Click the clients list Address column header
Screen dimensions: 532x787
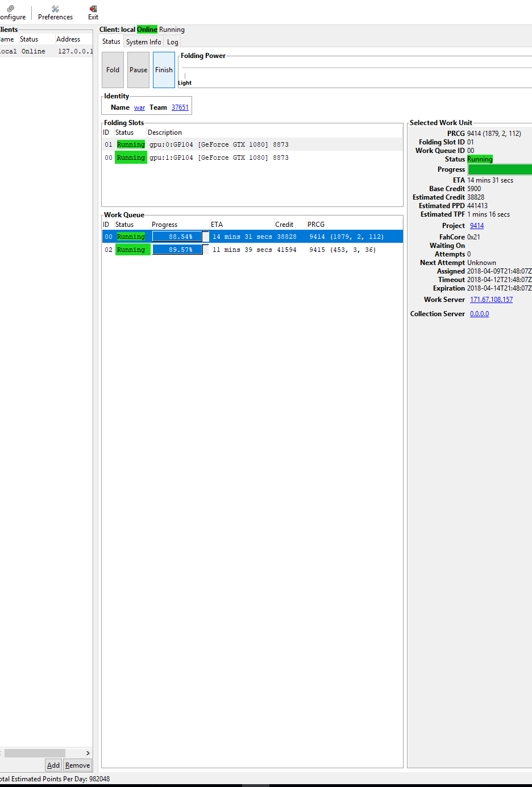tap(74, 39)
